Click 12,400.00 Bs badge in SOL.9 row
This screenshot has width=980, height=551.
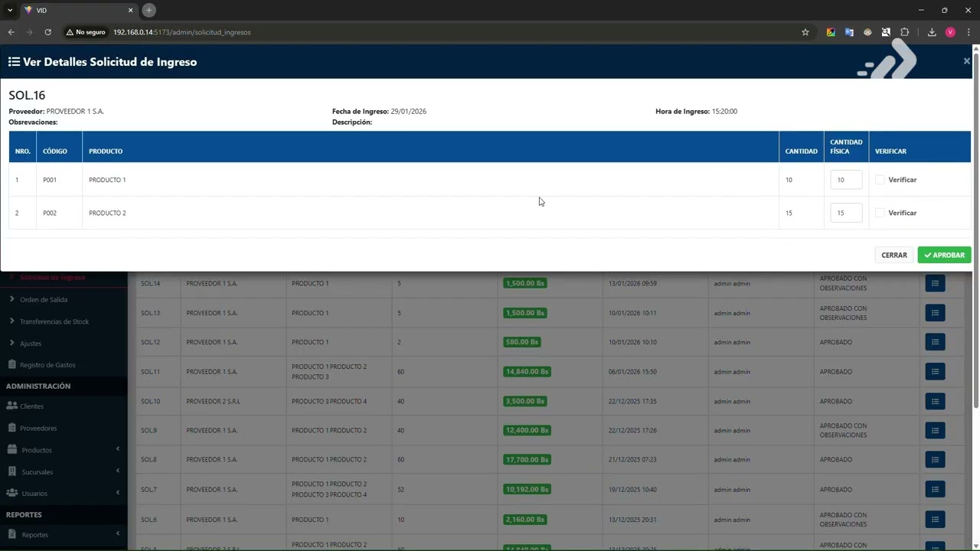(527, 430)
